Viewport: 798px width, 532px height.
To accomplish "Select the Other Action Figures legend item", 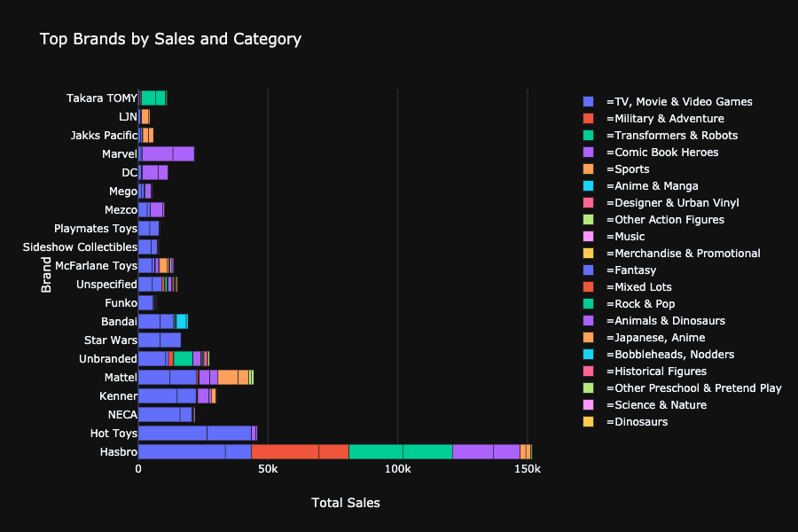I will click(x=664, y=220).
